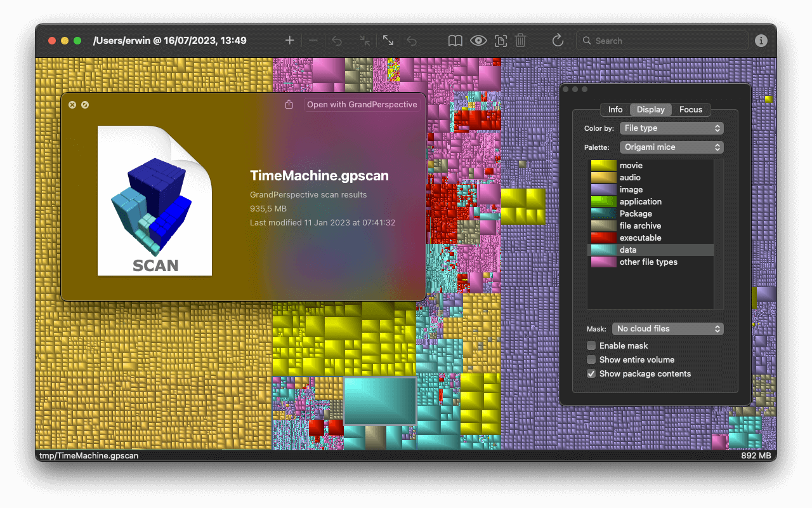Open the book-shaped Open with Finder icon

pos(455,41)
